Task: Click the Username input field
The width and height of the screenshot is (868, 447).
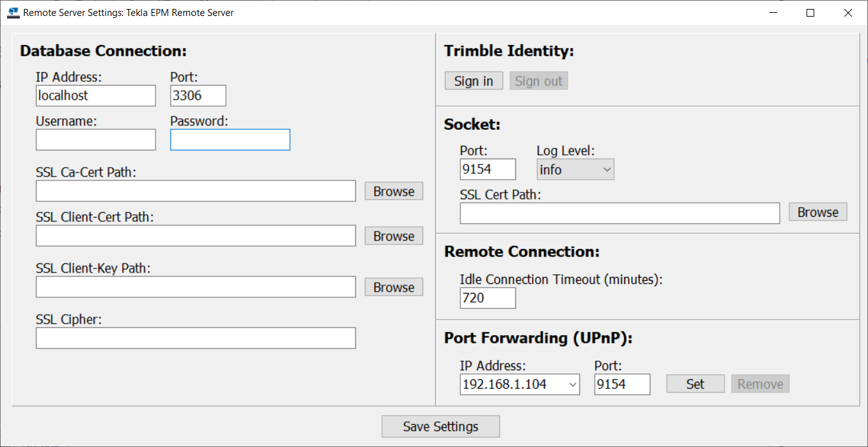Action: pyautogui.click(x=95, y=139)
